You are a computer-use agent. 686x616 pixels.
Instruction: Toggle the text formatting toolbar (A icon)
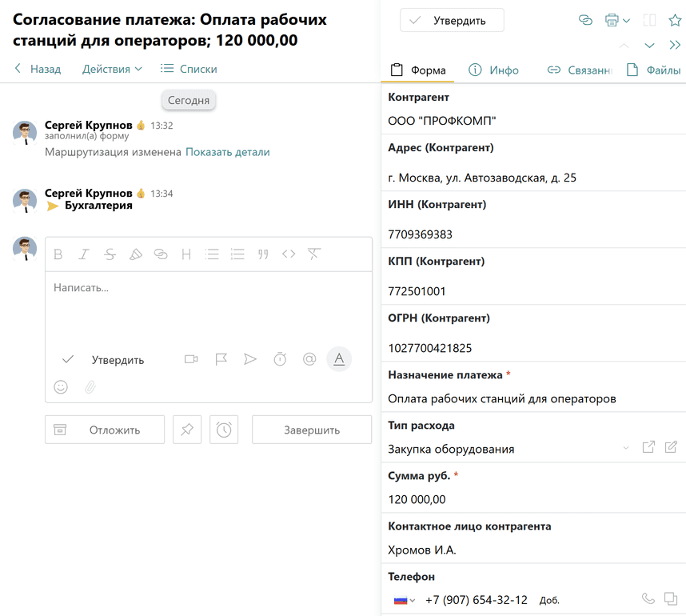pyautogui.click(x=339, y=359)
